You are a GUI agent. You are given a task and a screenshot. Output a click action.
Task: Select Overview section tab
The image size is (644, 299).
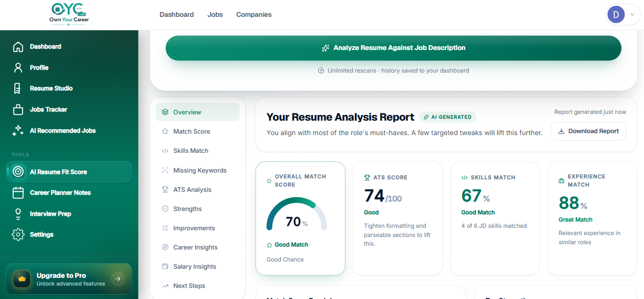point(198,112)
